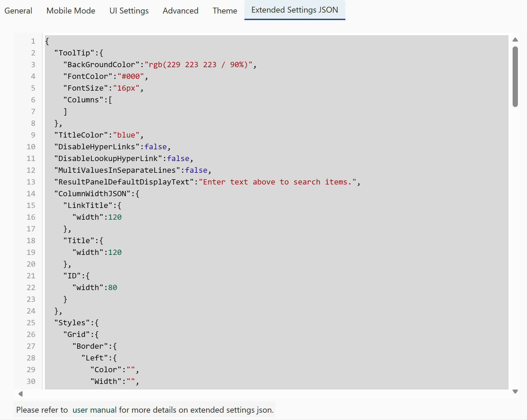Click the "Title" key on line 18

click(x=79, y=241)
